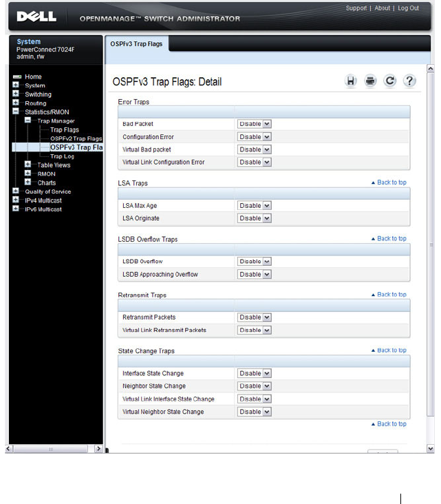Click the Dell logo
Image resolution: width=441 pixels, height=504 pixels.
click(36, 17)
